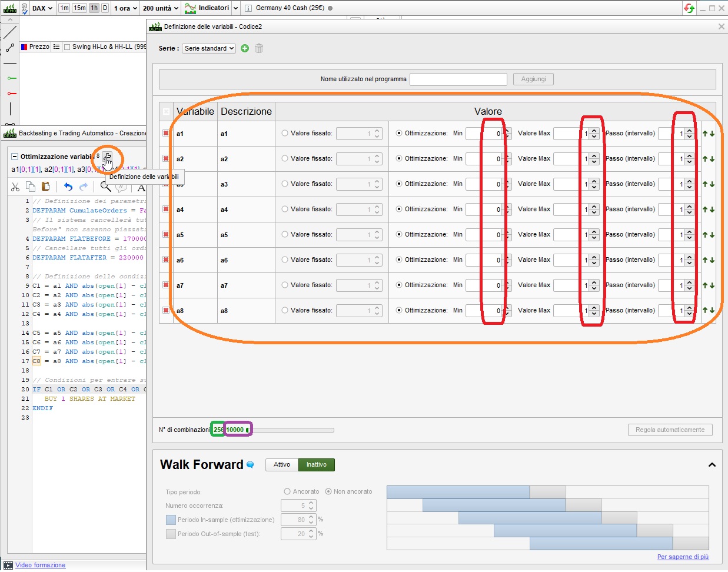728x572 pixels.
Task: Click the combinations count slider
Action: [x=291, y=430]
